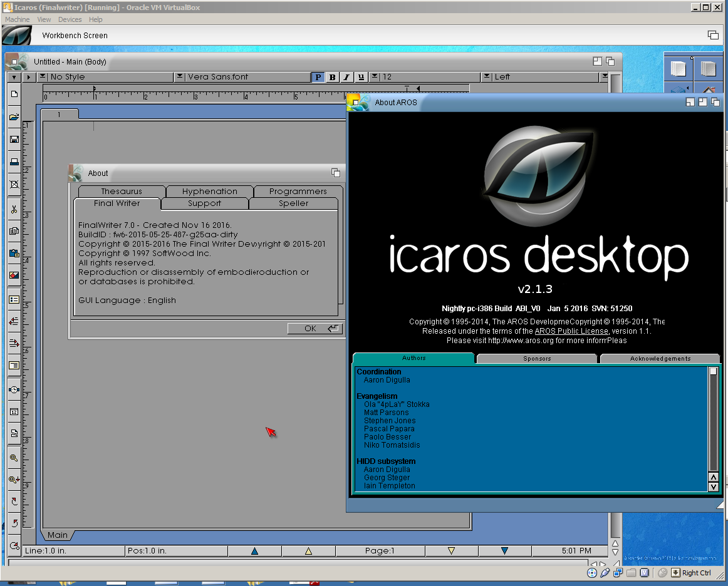
Task: Open the VirtualBox View menu
Action: coord(44,19)
